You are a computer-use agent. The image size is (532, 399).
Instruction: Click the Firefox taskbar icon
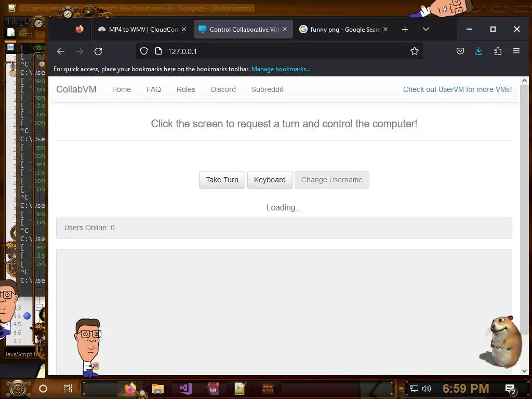[x=131, y=389]
